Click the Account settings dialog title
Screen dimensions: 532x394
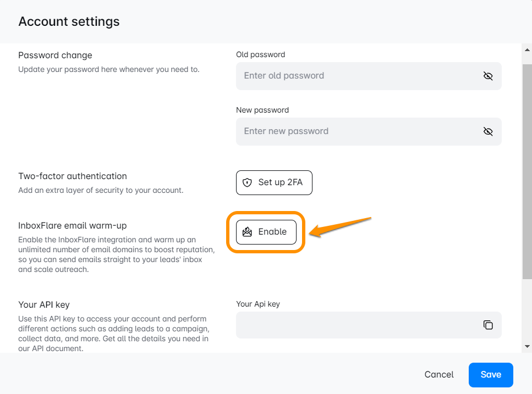point(69,21)
